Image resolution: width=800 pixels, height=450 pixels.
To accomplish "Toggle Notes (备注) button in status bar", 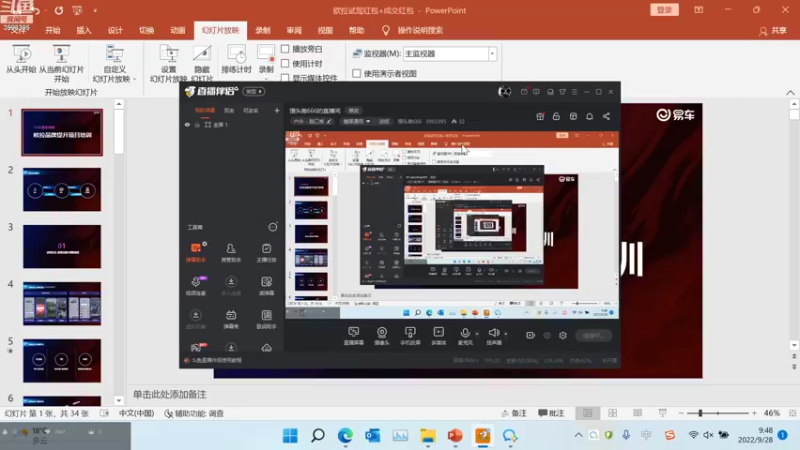I will (514, 413).
